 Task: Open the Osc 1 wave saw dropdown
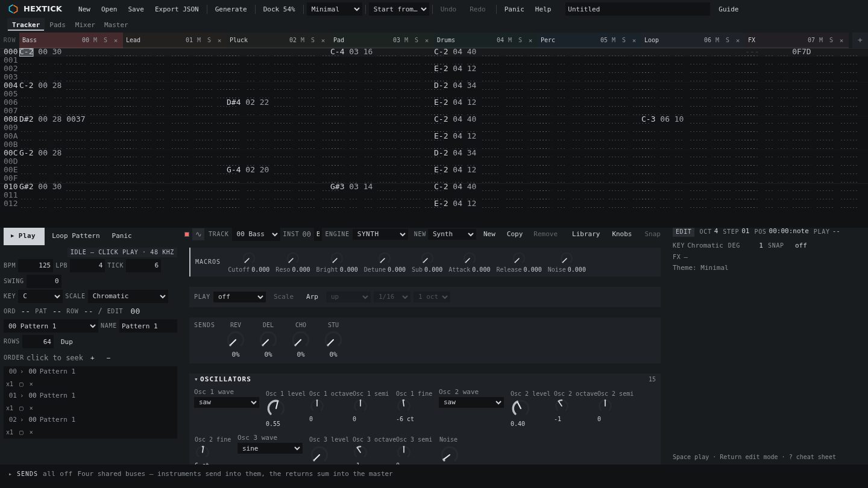[227, 402]
